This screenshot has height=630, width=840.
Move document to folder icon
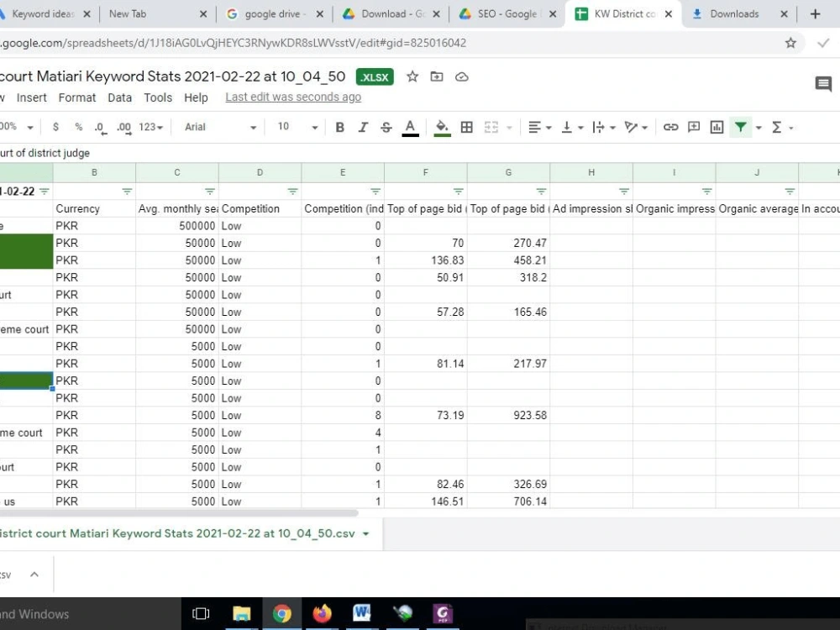point(437,76)
